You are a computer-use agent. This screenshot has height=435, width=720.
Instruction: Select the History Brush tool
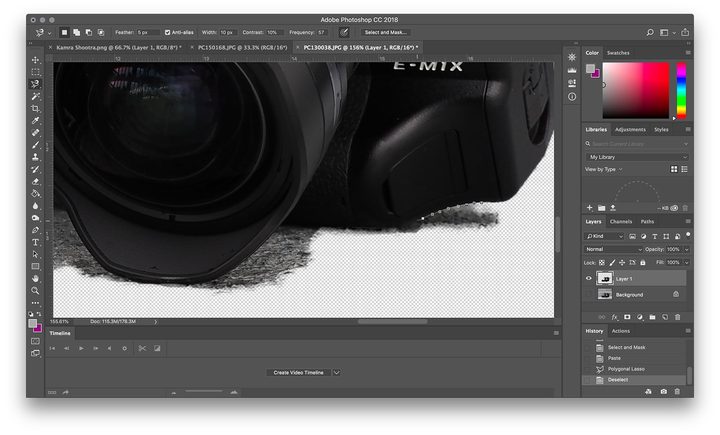pyautogui.click(x=35, y=169)
